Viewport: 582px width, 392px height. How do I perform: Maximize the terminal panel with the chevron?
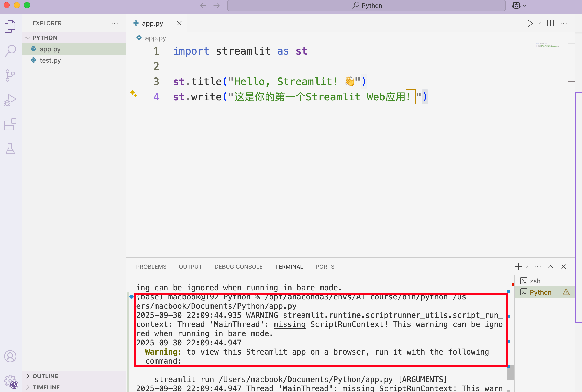(550, 267)
